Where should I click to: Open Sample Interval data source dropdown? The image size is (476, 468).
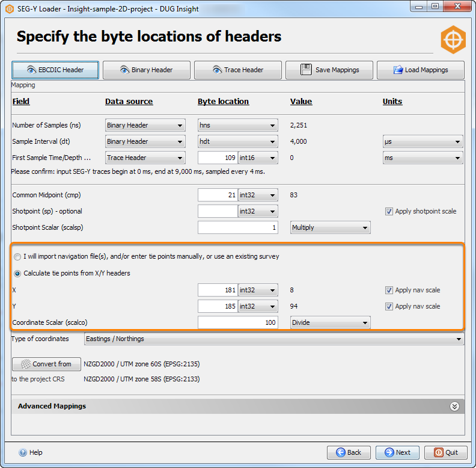point(145,141)
